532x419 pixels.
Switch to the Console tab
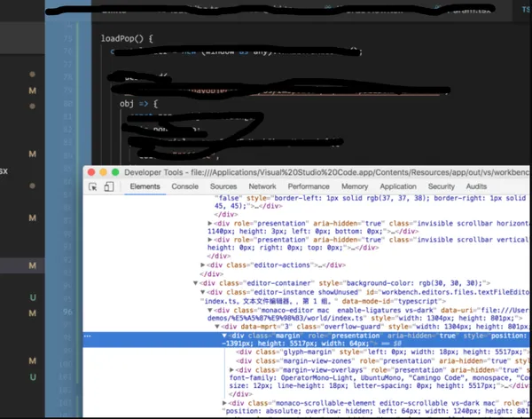tap(185, 186)
